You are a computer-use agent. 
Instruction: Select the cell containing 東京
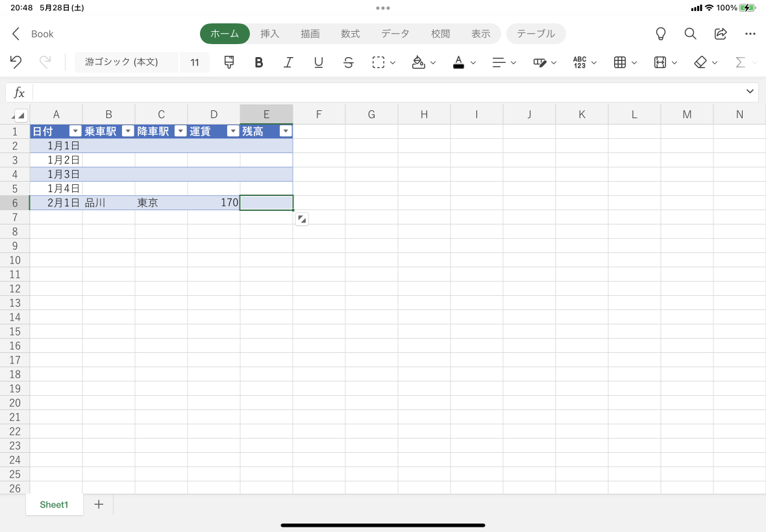click(161, 203)
